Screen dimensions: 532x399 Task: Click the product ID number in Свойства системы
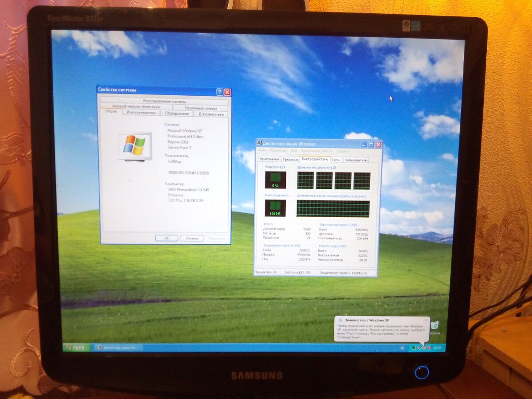pos(188,172)
